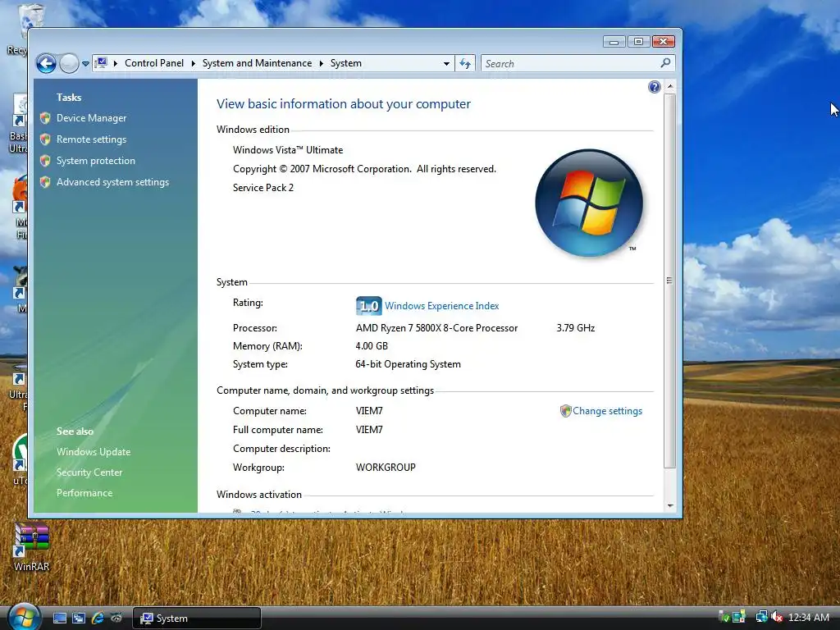Open Remote settings task link
The image size is (840, 630).
tap(92, 139)
